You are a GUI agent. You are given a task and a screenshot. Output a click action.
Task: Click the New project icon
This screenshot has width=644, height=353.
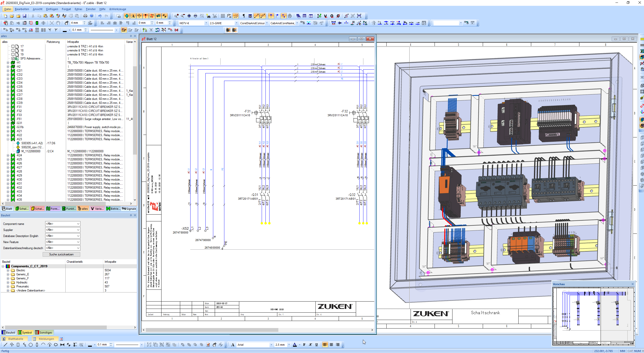tap(6, 16)
